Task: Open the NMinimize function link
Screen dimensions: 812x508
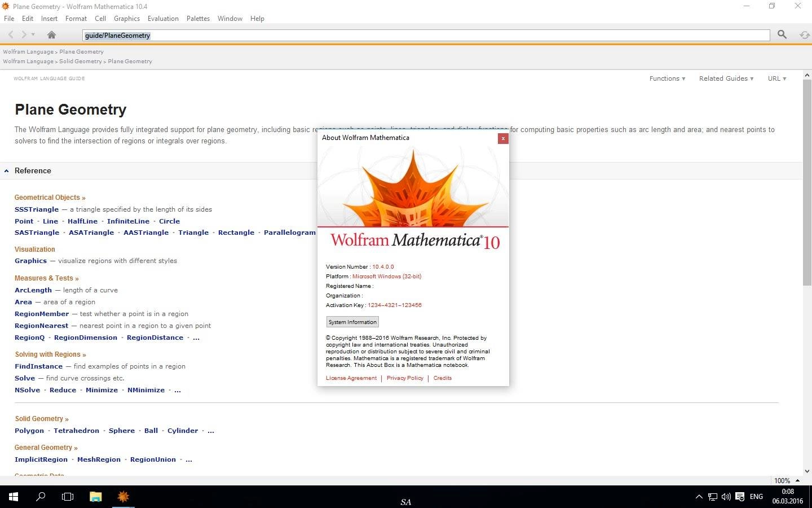Action: 146,390
